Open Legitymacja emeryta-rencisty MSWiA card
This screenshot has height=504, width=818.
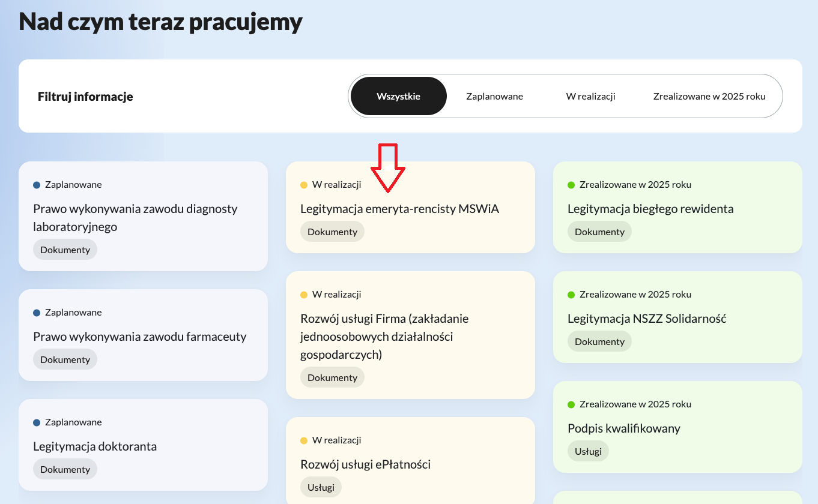pyautogui.click(x=399, y=209)
